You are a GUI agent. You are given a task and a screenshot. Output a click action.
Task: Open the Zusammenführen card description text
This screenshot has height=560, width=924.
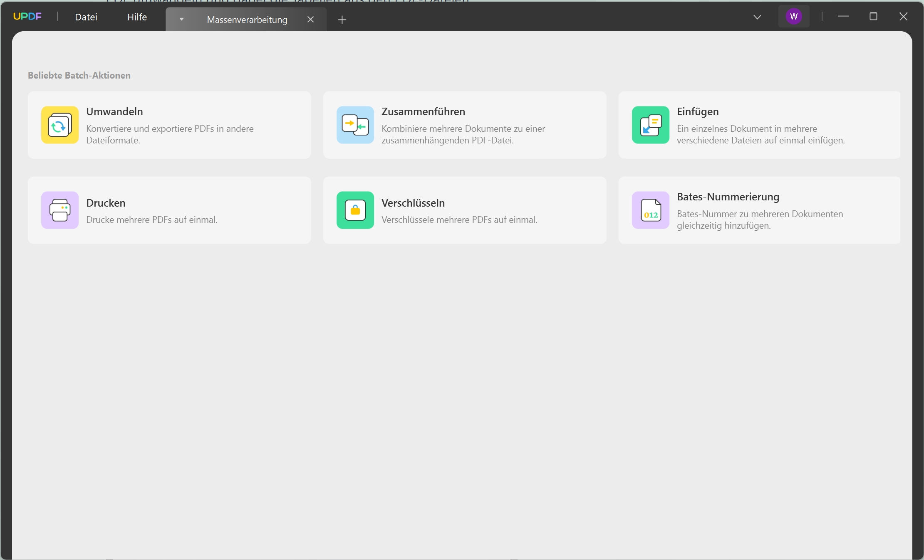pos(463,134)
